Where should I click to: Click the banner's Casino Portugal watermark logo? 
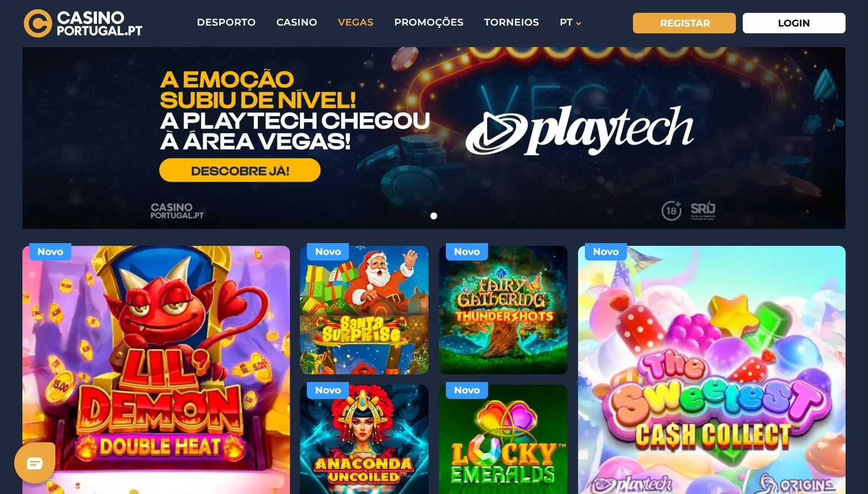pyautogui.click(x=177, y=211)
